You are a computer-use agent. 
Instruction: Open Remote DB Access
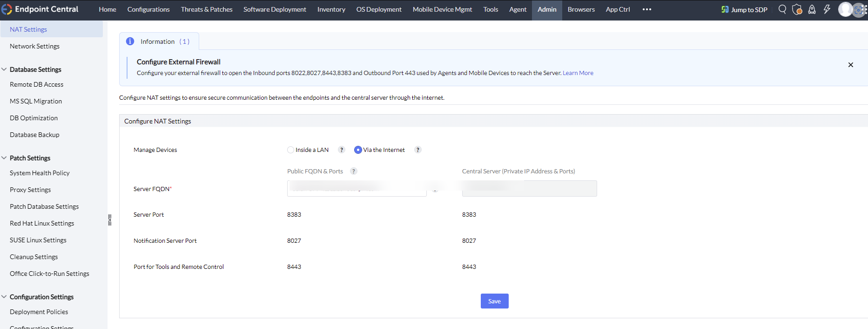pyautogui.click(x=36, y=84)
